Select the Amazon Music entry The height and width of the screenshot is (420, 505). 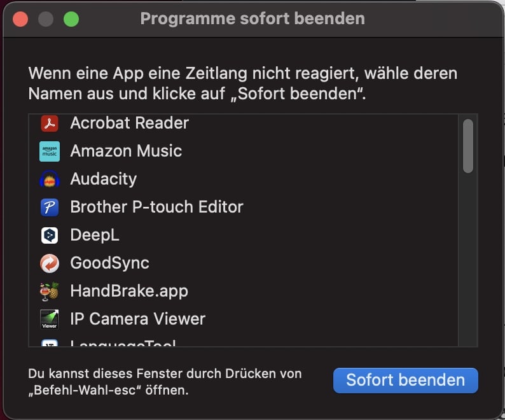pos(243,151)
